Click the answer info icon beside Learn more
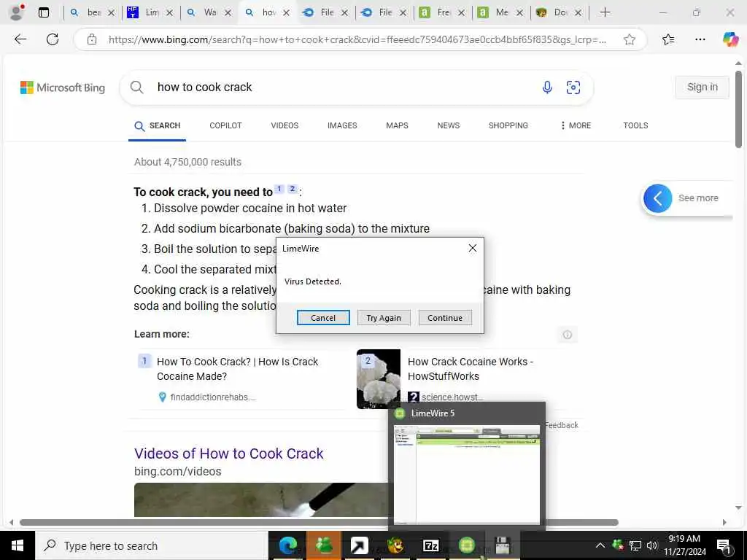747x560 pixels. pos(567,335)
